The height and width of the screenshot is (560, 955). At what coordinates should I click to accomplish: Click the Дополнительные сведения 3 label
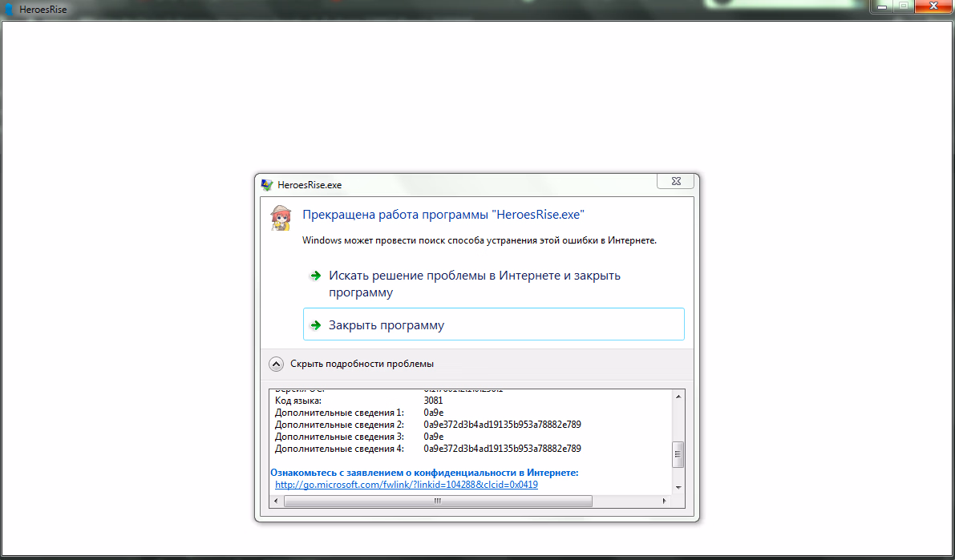[x=339, y=437]
